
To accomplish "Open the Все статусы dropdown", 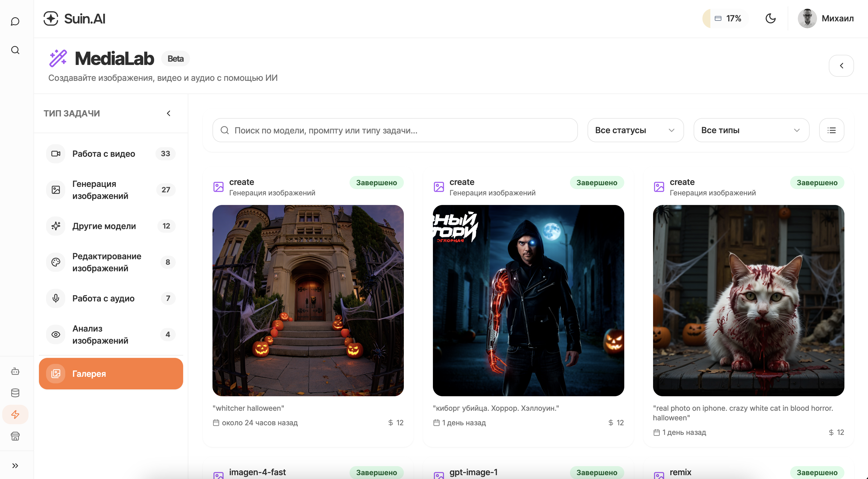I will (x=635, y=130).
